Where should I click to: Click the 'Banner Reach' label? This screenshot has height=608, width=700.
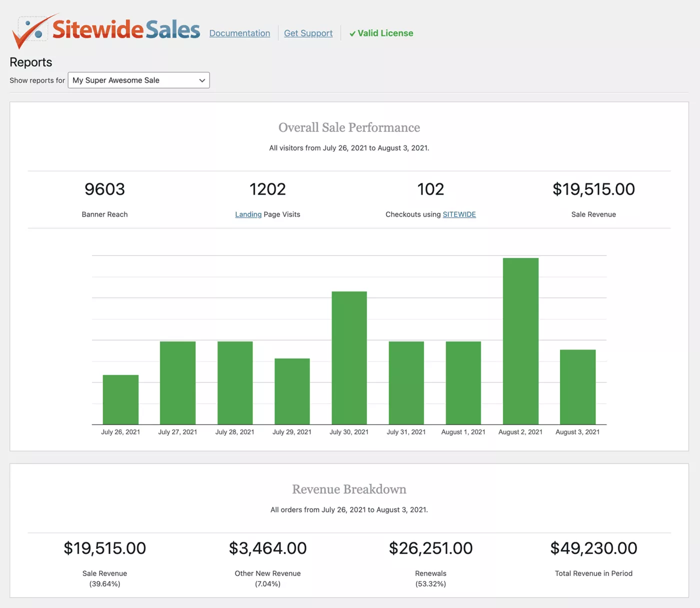tap(104, 214)
